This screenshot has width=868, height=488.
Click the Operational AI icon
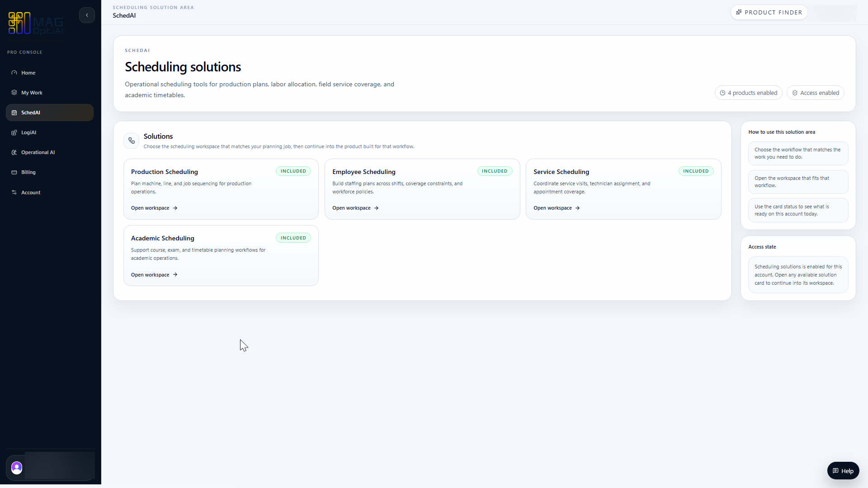coord(14,152)
